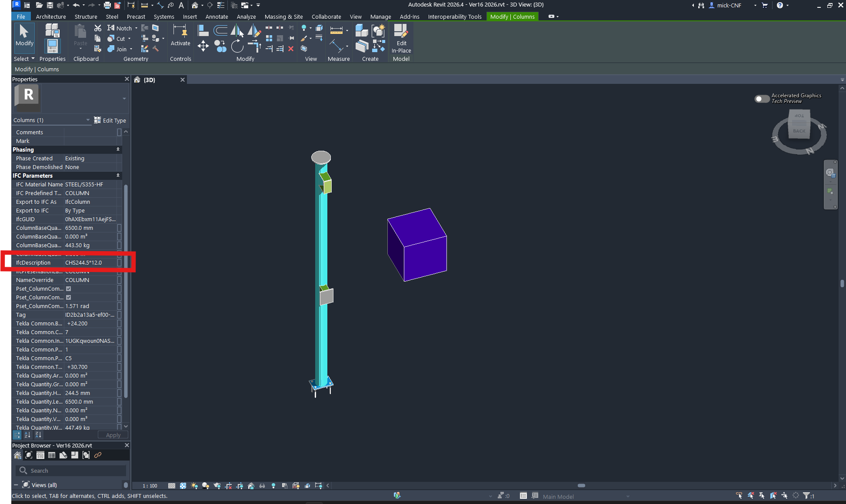The width and height of the screenshot is (846, 504).
Task: Click the red Delete X icon
Action: [291, 49]
